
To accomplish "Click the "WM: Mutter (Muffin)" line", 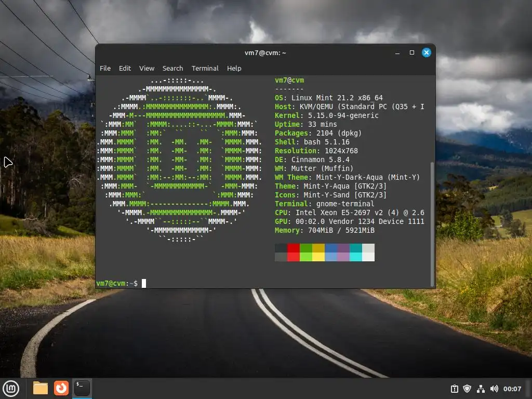I will pos(314,168).
